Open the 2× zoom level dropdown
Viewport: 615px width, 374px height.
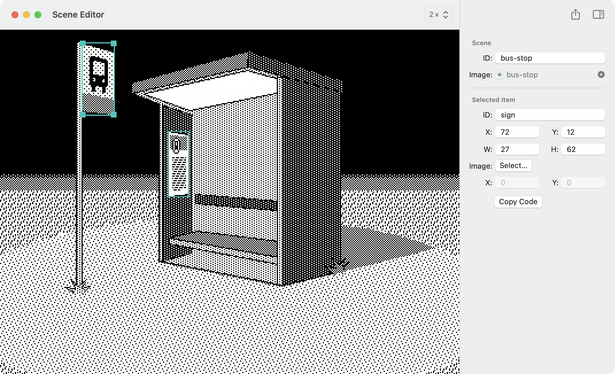pos(438,15)
